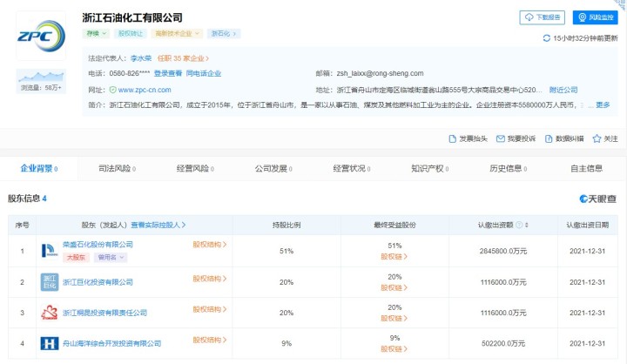Switch to the 经营风险 tab
Viewport: 627px width, 364px height.
pyautogui.click(x=195, y=168)
